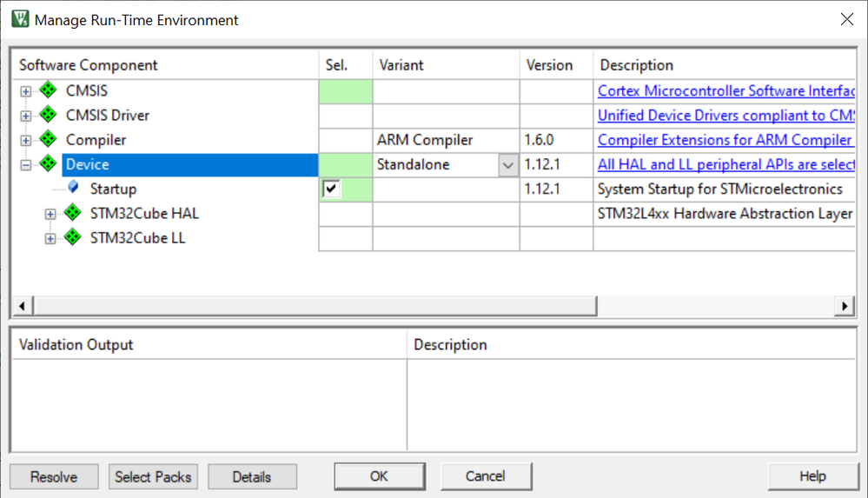Open the All HAL and LL peripheral APIs link
Viewport: 868px width, 498px height.
tap(726, 164)
